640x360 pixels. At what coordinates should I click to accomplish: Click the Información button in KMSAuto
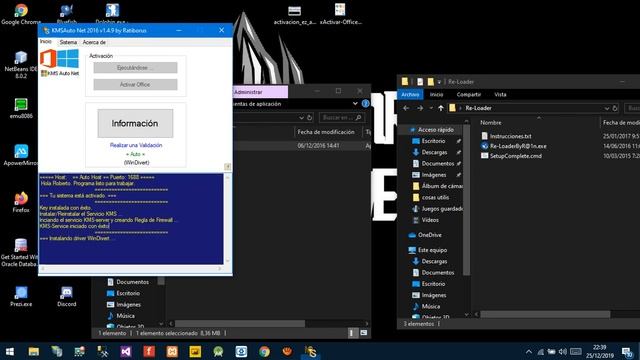135,123
